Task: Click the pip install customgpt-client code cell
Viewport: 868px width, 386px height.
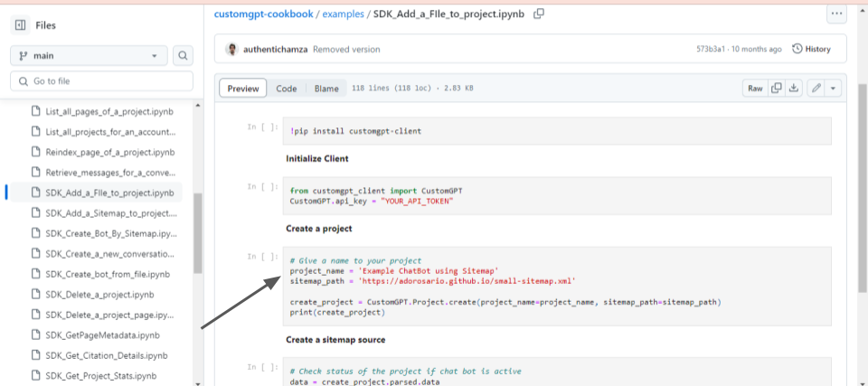Action: (x=557, y=131)
